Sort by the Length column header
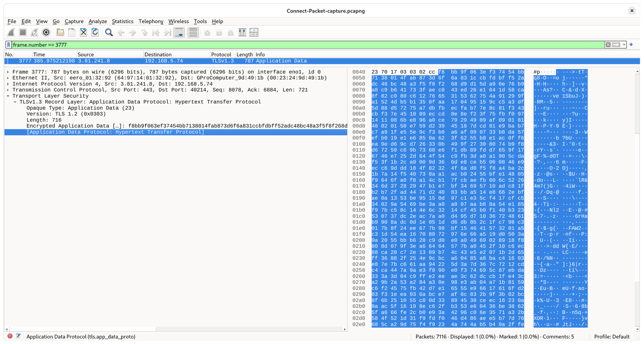 245,54
